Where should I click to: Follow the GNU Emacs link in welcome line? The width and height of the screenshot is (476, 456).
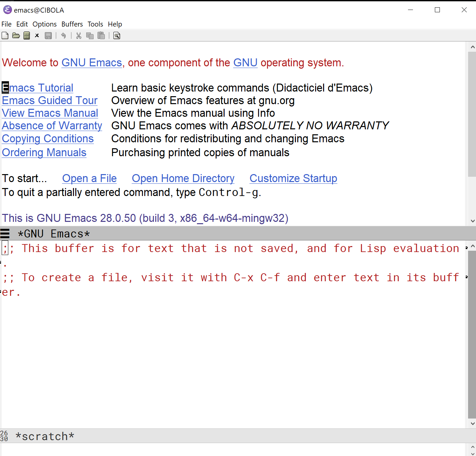tap(92, 63)
